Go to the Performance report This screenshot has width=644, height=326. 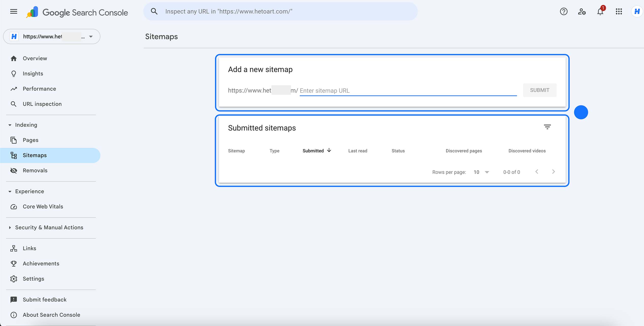click(x=39, y=89)
